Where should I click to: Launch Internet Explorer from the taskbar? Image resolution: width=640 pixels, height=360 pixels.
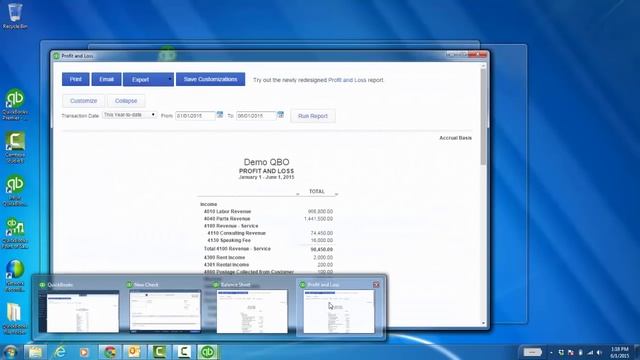(x=60, y=351)
